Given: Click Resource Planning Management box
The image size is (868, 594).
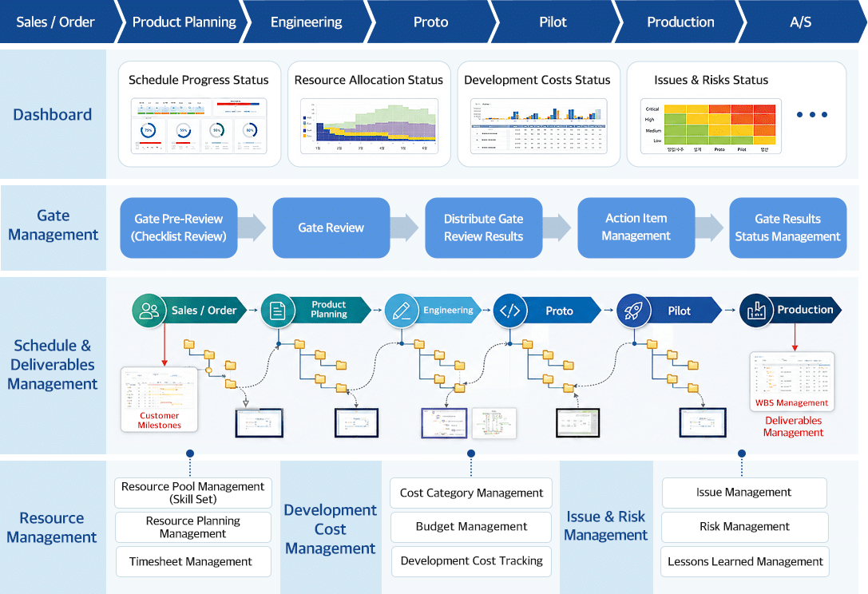Looking at the screenshot, I should [x=192, y=527].
